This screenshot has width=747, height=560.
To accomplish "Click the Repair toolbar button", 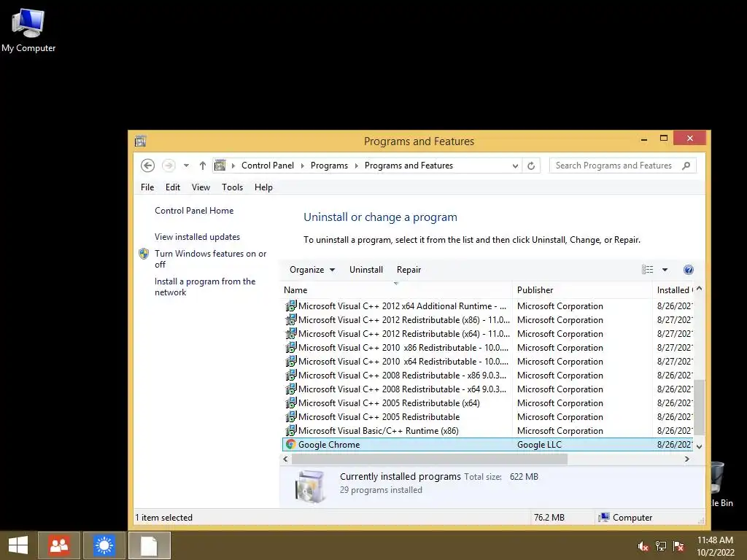I will [409, 270].
